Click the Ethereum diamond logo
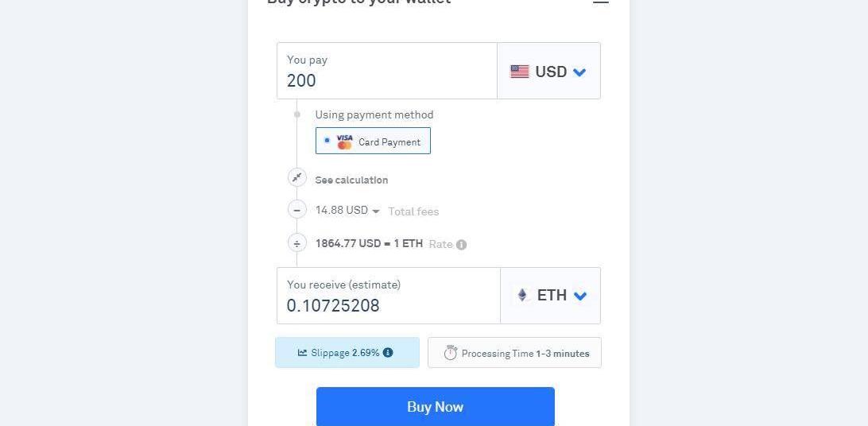868x426 pixels. [x=522, y=295]
